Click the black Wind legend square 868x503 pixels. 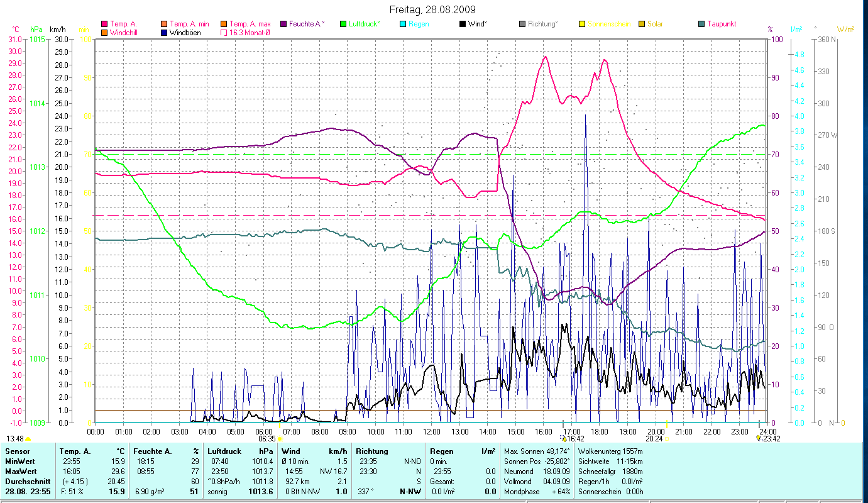point(463,25)
